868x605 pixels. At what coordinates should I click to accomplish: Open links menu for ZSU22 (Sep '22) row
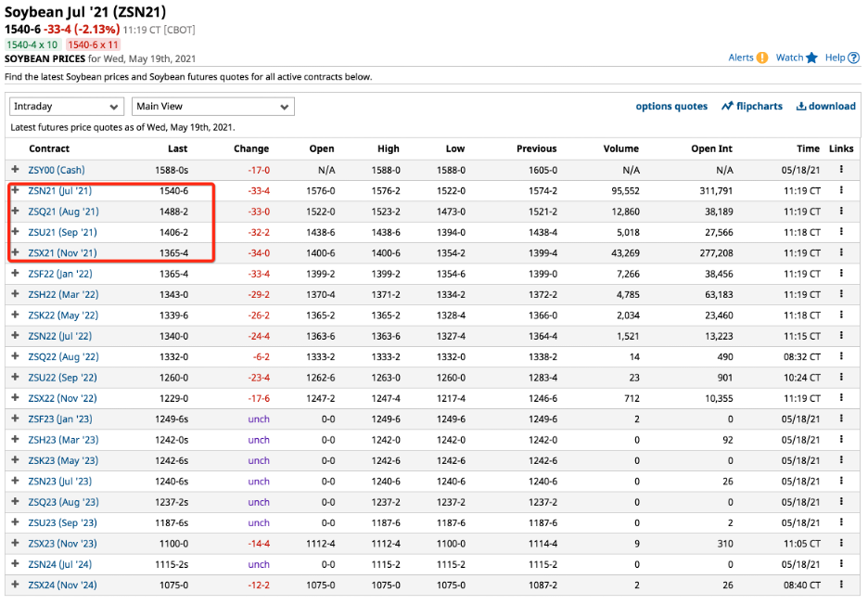tap(841, 378)
